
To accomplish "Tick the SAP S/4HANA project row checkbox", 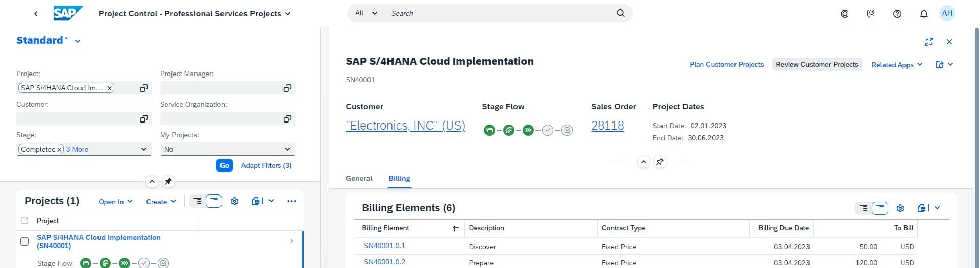I will coord(24,241).
